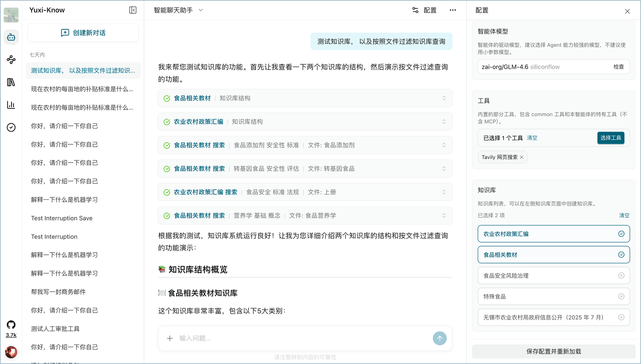The image size is (641, 364).
Task: Click the send message arrow button
Action: coord(439,338)
